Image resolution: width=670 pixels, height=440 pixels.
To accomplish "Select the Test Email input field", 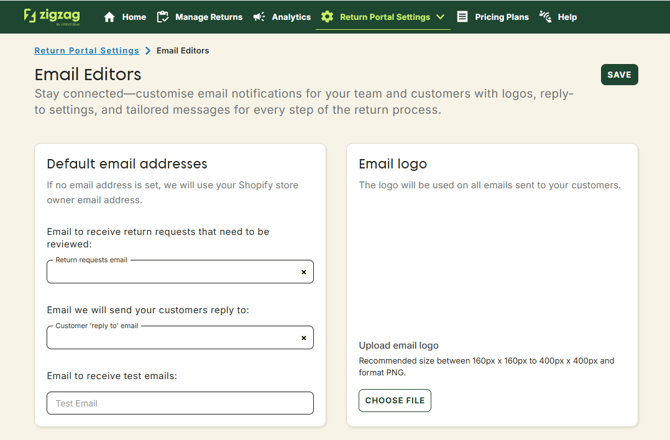I will click(180, 403).
